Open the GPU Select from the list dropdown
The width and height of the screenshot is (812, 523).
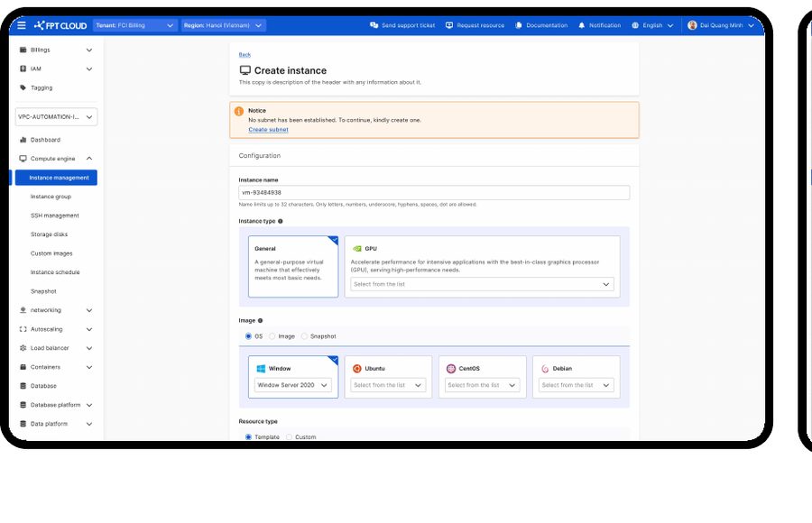tap(482, 284)
